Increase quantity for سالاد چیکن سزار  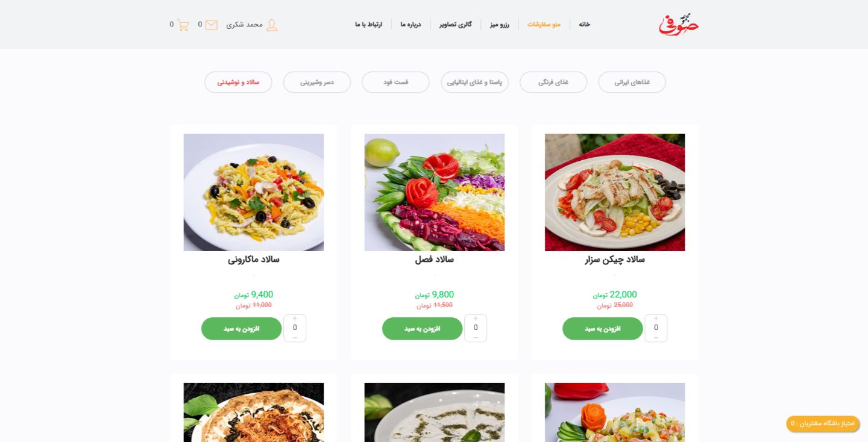click(x=656, y=319)
